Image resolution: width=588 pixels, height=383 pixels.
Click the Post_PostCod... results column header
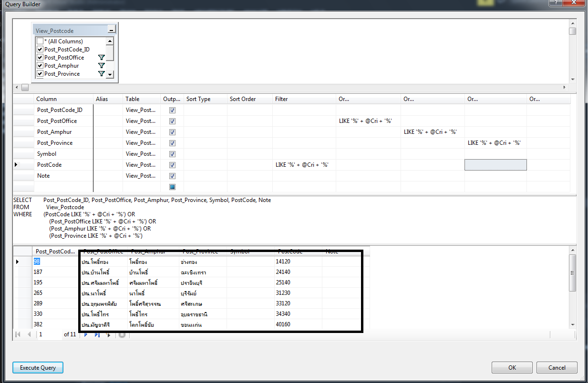(56, 251)
